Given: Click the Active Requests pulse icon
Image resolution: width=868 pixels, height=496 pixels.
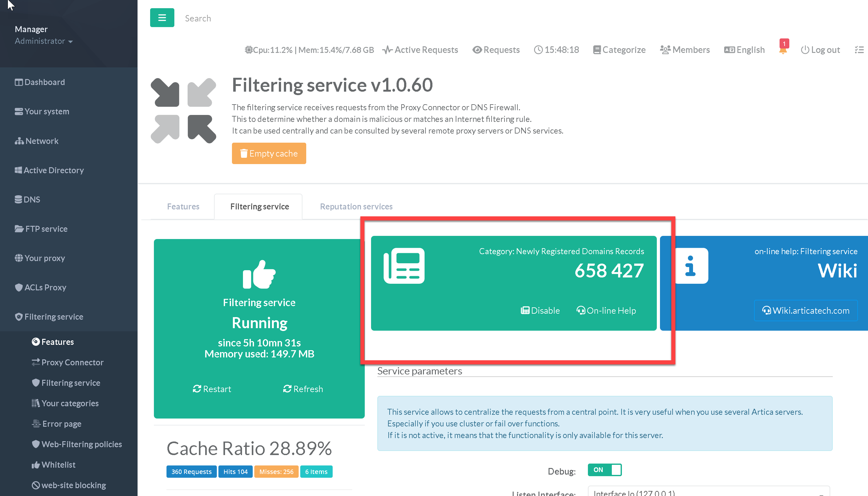Looking at the screenshot, I should point(387,50).
